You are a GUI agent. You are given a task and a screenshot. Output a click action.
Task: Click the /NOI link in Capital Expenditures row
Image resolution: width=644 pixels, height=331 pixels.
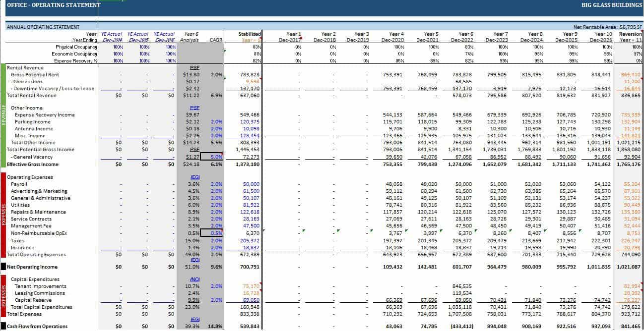pyautogui.click(x=194, y=279)
